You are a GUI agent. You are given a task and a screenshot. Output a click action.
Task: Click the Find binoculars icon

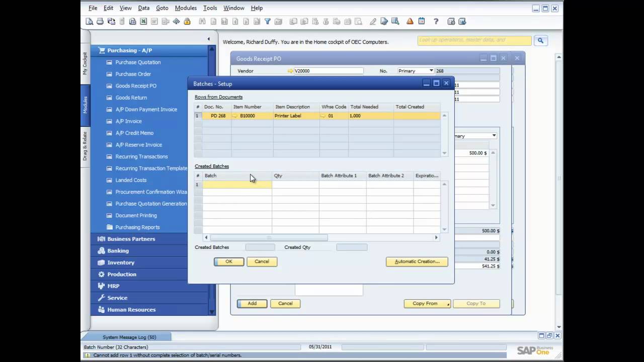202,21
